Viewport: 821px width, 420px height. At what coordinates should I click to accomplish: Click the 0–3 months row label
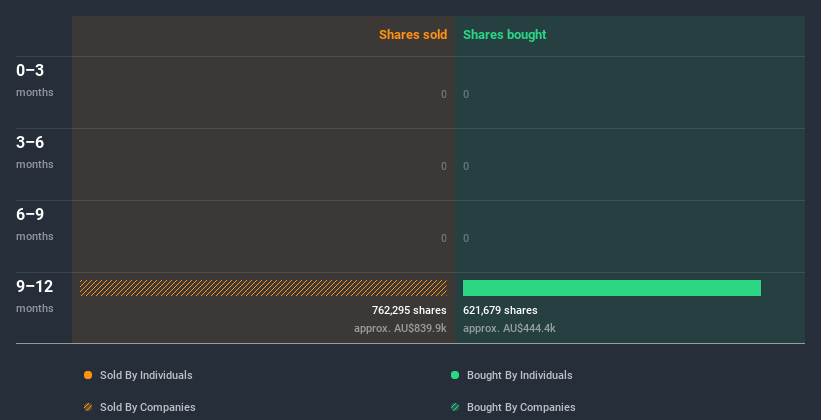pyautogui.click(x=35, y=80)
